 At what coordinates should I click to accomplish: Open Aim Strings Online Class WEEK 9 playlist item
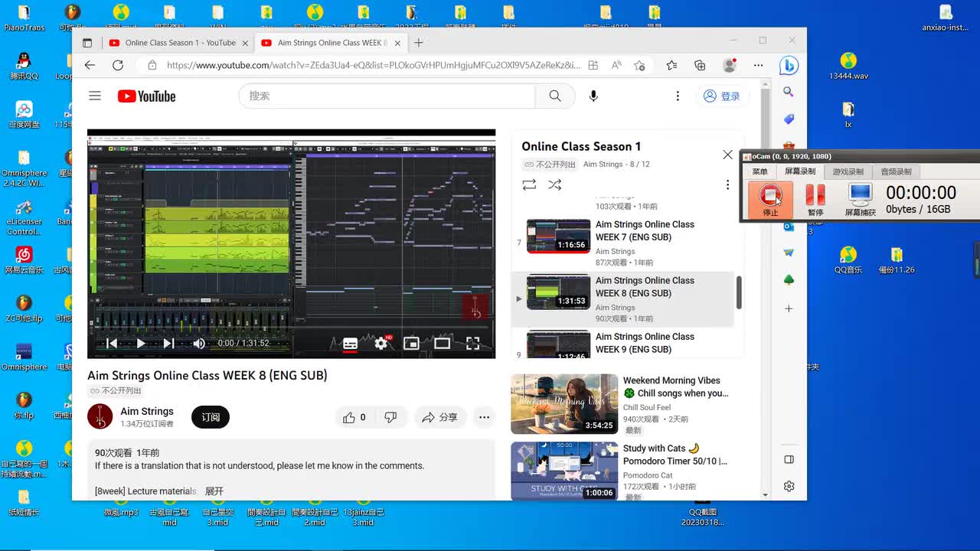point(622,344)
